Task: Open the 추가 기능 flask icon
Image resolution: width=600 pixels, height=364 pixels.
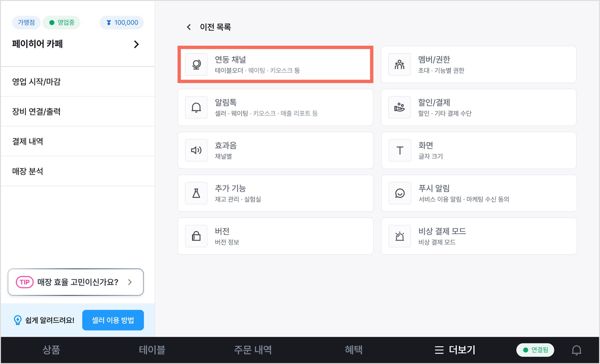Action: coord(196,193)
